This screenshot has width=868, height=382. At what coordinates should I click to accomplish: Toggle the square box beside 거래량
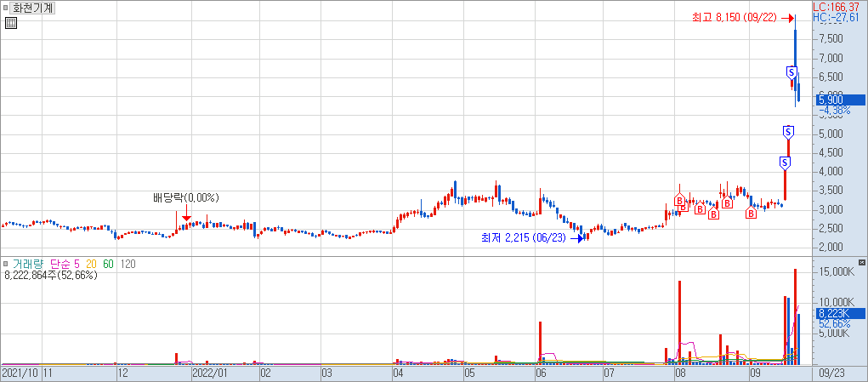point(6,264)
